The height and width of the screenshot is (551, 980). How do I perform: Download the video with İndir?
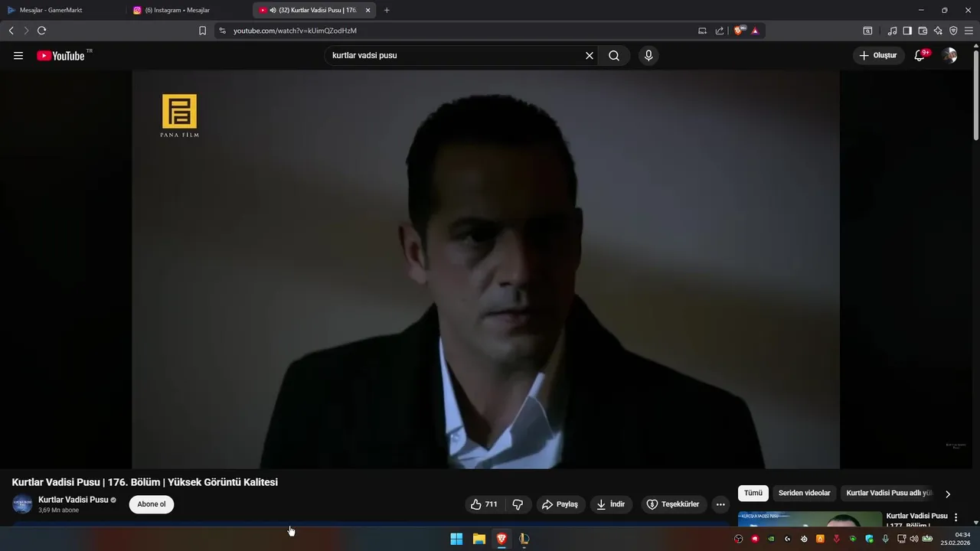point(611,504)
